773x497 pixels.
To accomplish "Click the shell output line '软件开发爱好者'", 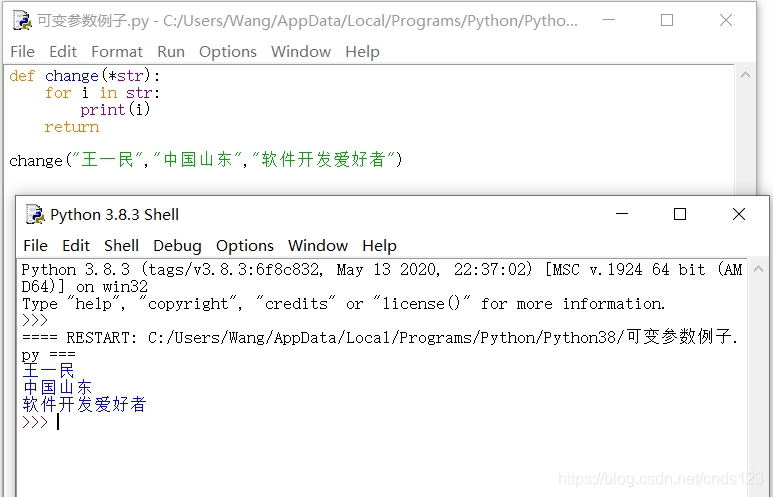I will coord(84,404).
